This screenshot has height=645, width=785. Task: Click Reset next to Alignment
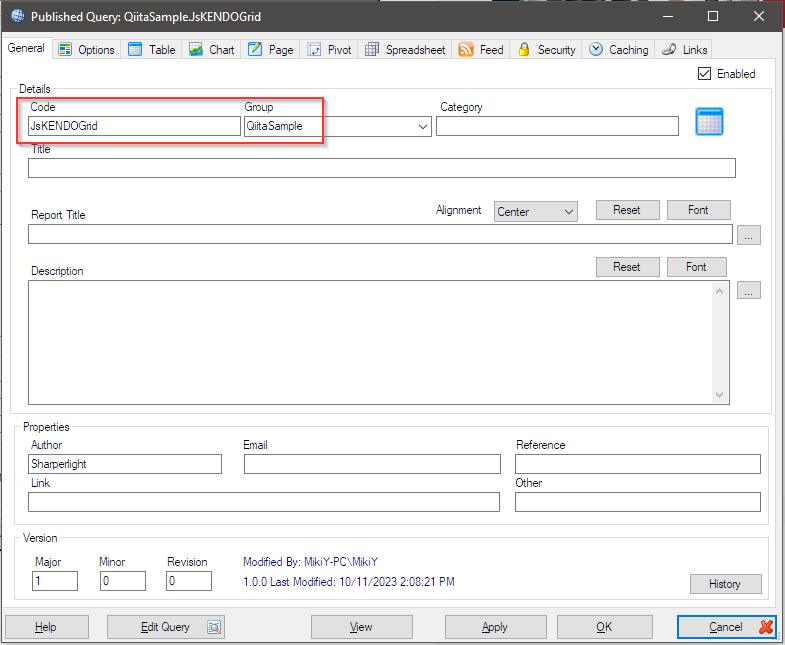pyautogui.click(x=627, y=210)
